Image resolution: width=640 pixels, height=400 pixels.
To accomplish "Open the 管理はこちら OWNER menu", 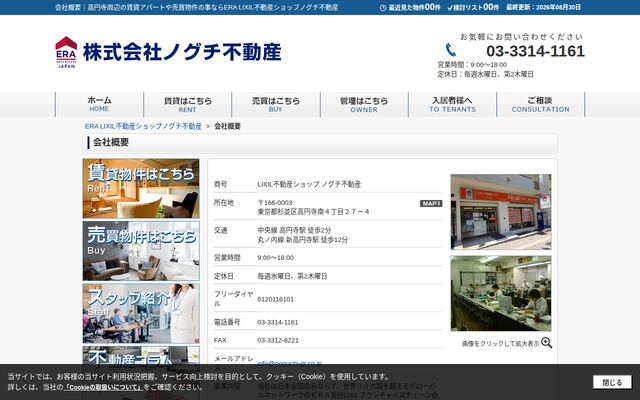I will click(364, 104).
